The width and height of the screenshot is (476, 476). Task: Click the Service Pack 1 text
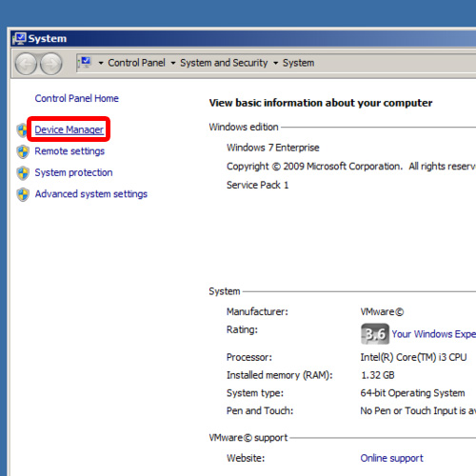click(258, 185)
